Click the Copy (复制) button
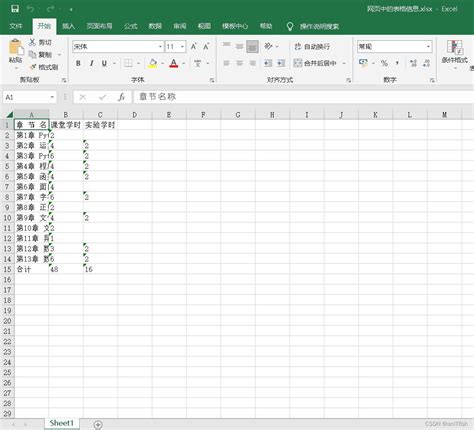Viewport: 474px width, 430px height. coord(41,55)
